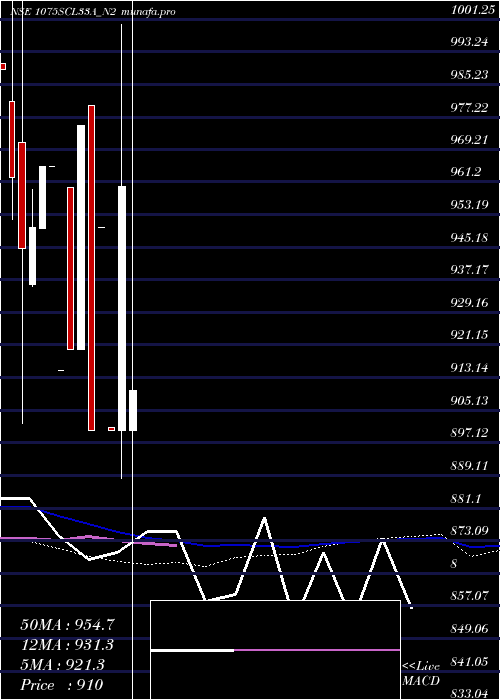Image resolution: width=500 pixels, height=700 pixels.
Task: Click the 969.21 price axis label
Action: [469, 140]
